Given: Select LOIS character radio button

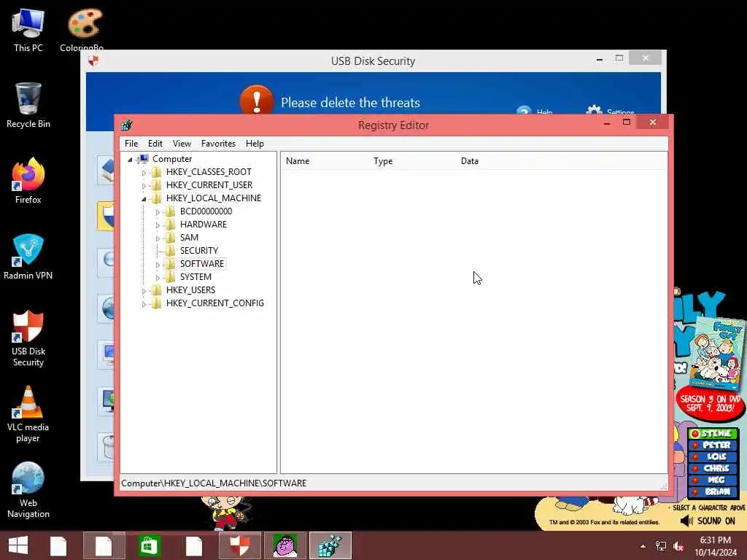Looking at the screenshot, I should (x=695, y=456).
